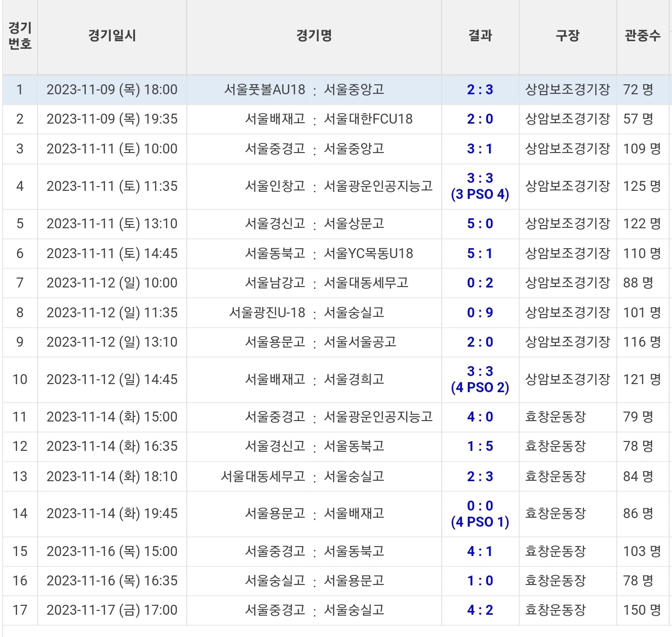
Task: Open the 0 : 9 score for match 8
Action: coord(480,313)
